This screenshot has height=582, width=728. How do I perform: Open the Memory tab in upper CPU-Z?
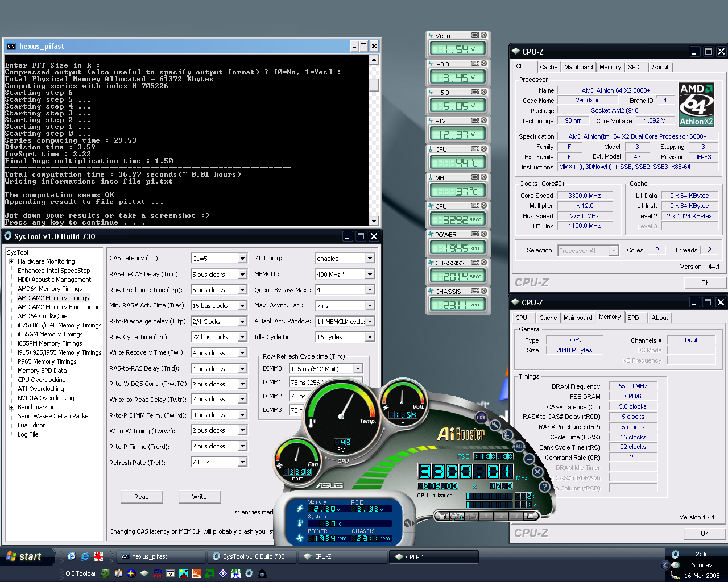tap(610, 67)
